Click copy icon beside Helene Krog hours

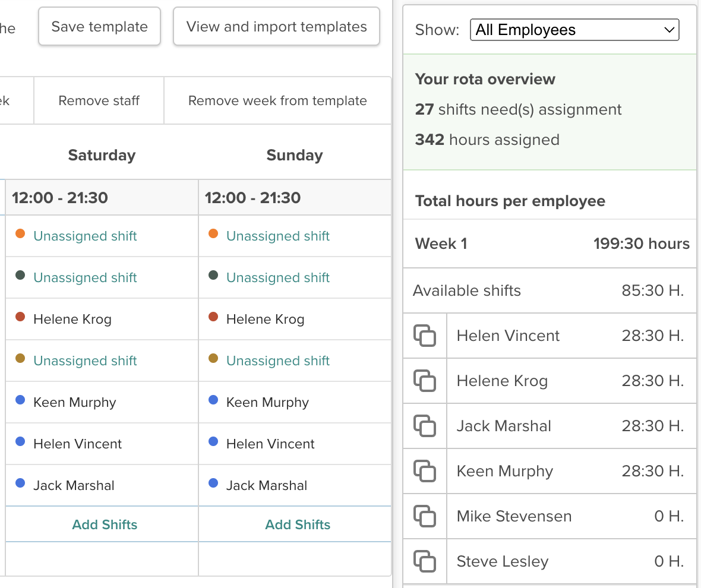[424, 381]
